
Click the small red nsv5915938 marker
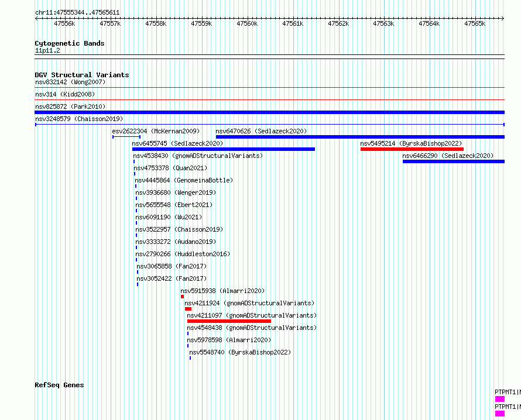(182, 297)
